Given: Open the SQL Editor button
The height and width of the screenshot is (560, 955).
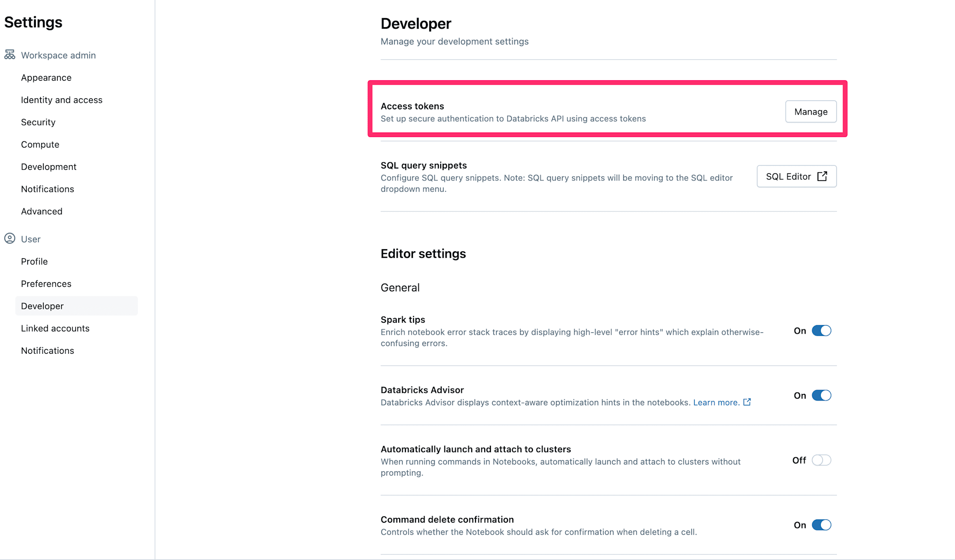Looking at the screenshot, I should tap(796, 176).
